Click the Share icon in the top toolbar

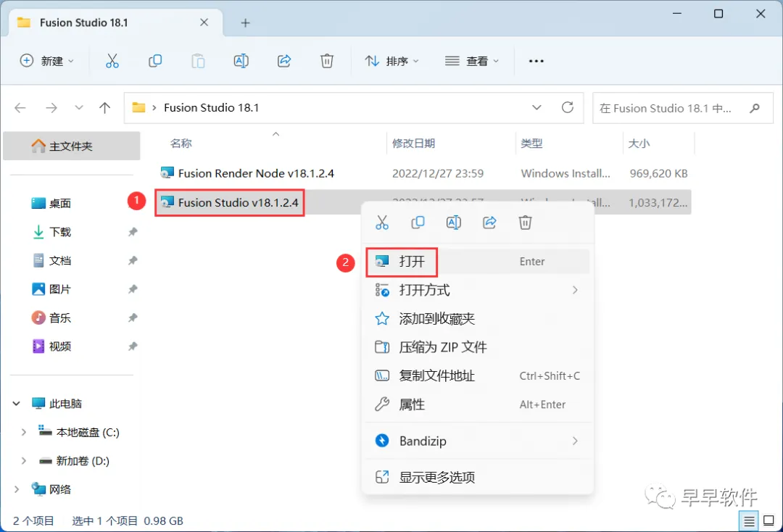point(284,61)
